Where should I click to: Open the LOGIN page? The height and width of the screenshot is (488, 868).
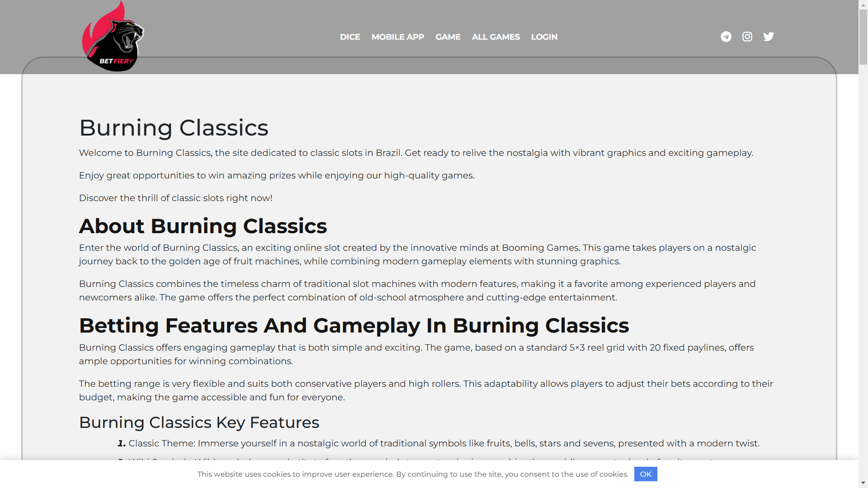[544, 37]
